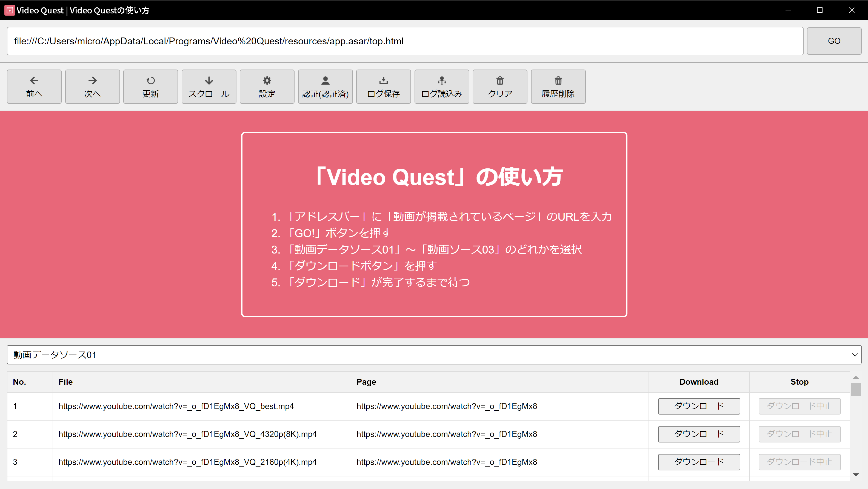This screenshot has width=868, height=489.
Task: Click the Download column header
Action: pyautogui.click(x=699, y=382)
